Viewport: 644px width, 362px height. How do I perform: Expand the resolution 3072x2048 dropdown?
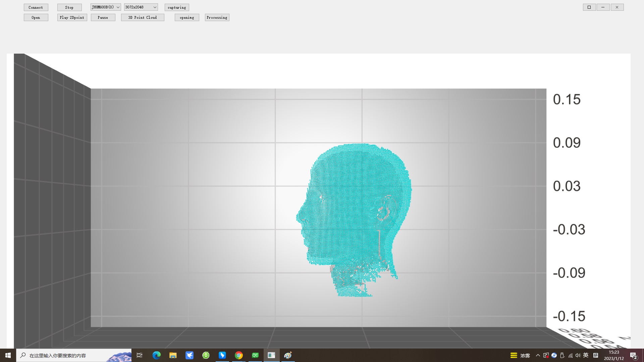coord(154,7)
